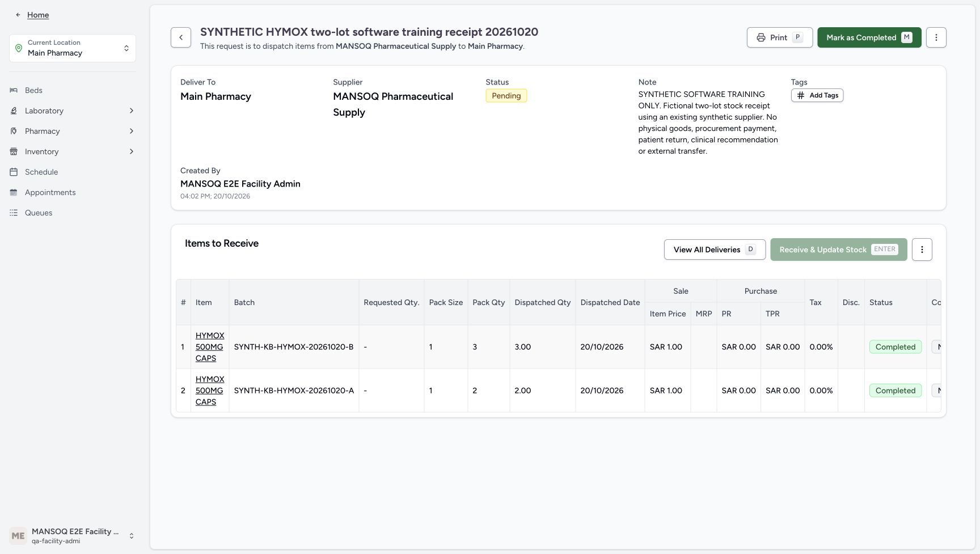Click batch SYNTH-KB-HYMOX-20261020-B
980x554 pixels.
point(294,347)
